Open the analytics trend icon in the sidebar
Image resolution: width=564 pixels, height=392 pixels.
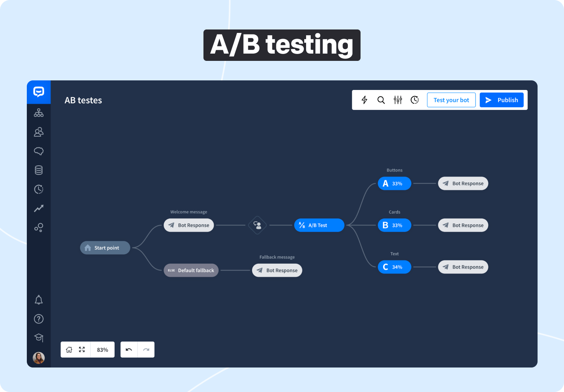(x=38, y=208)
